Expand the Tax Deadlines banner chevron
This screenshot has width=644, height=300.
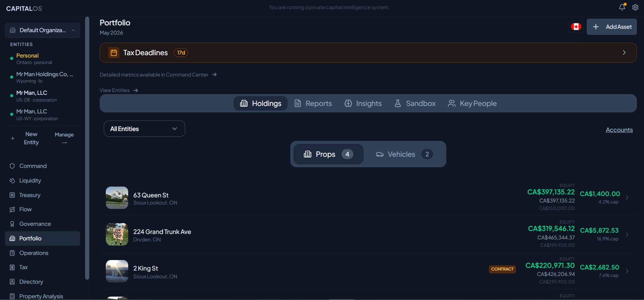[624, 52]
